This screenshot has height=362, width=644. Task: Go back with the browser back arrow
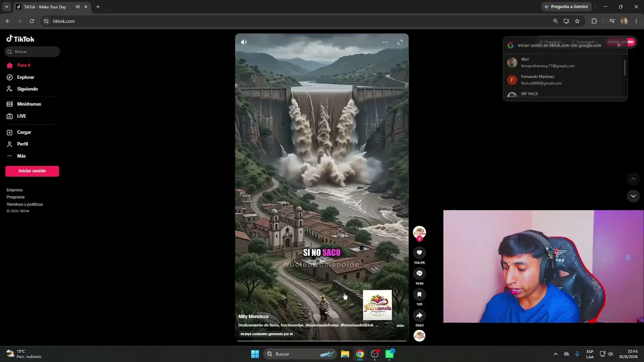pyautogui.click(x=8, y=21)
